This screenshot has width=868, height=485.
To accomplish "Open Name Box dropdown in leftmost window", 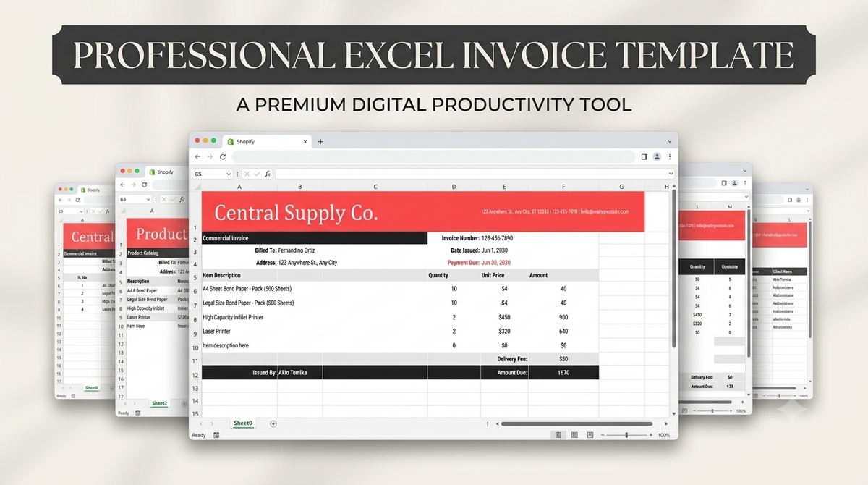I will (82, 211).
